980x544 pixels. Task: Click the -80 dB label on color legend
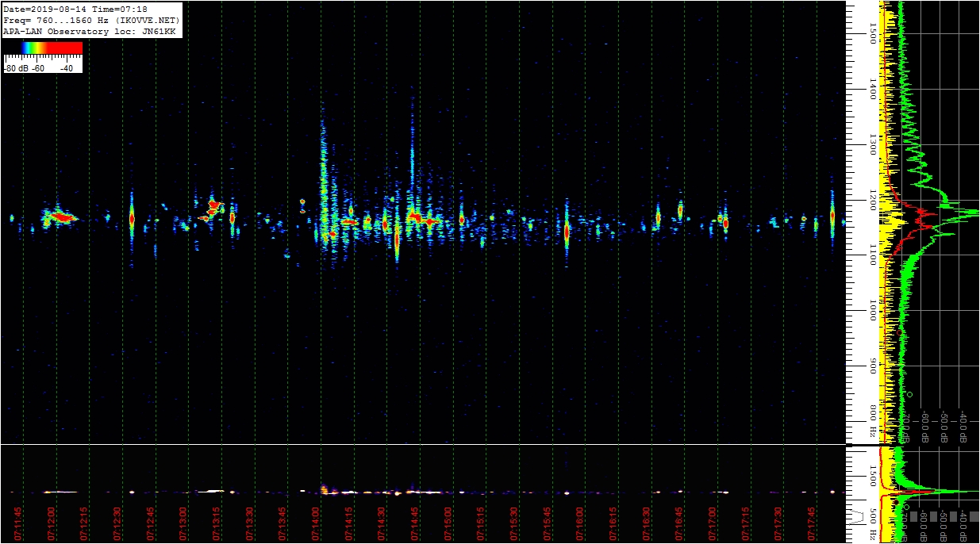pos(15,68)
